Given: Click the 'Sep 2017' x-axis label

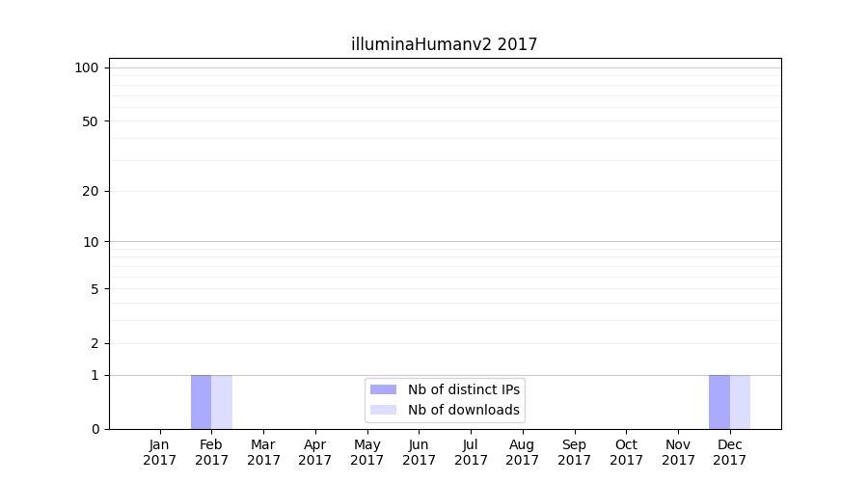Looking at the screenshot, I should (574, 452).
